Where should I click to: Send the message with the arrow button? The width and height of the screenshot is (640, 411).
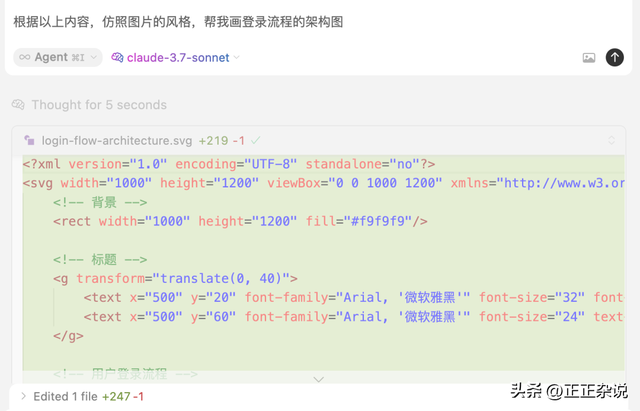point(614,57)
